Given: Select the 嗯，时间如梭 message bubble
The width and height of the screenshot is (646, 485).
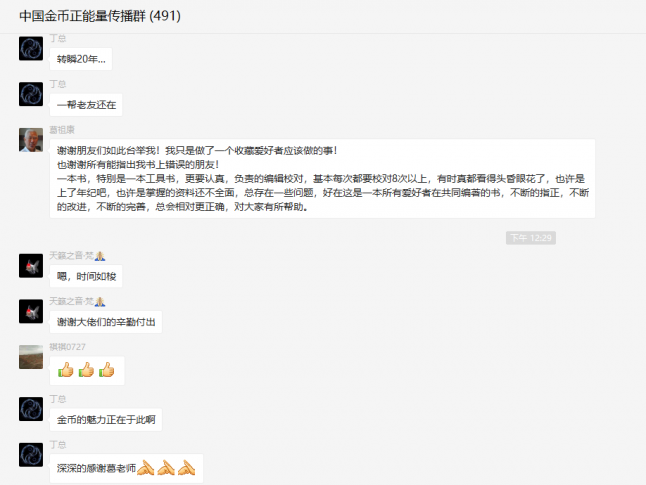Looking at the screenshot, I should (x=86, y=276).
